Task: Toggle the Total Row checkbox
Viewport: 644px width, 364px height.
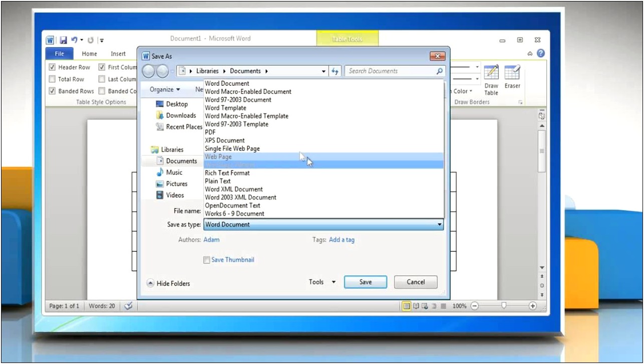Action: [x=52, y=79]
